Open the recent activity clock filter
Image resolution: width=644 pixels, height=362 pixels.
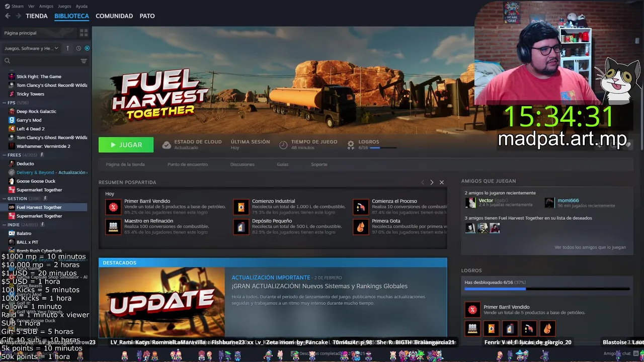point(78,48)
